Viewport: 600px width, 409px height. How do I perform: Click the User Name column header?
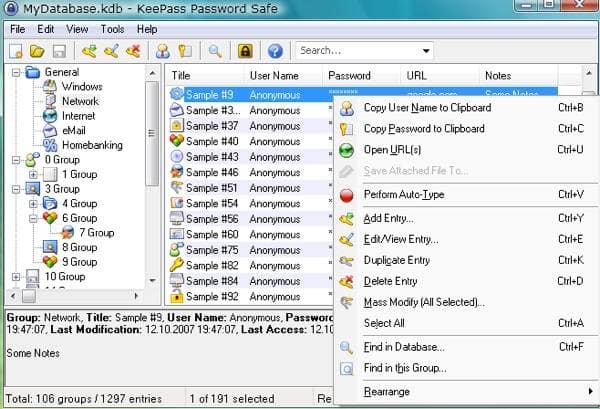pos(273,76)
